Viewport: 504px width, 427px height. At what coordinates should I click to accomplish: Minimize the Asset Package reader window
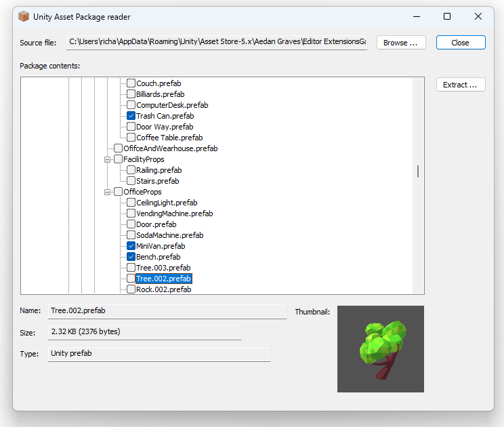tap(417, 16)
